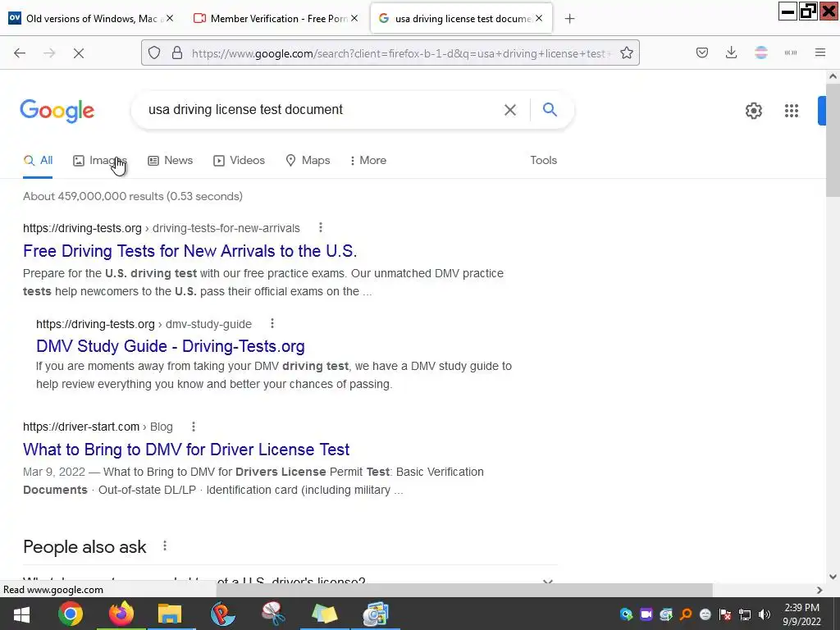Image resolution: width=840 pixels, height=630 pixels.
Task: Switch to Old versions of Windows tab
Action: pyautogui.click(x=89, y=19)
